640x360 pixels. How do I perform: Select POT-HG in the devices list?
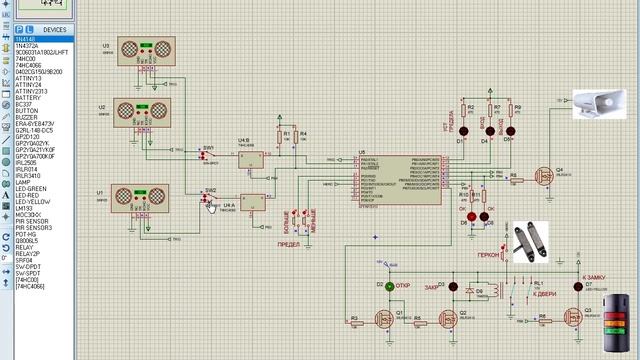click(44, 234)
